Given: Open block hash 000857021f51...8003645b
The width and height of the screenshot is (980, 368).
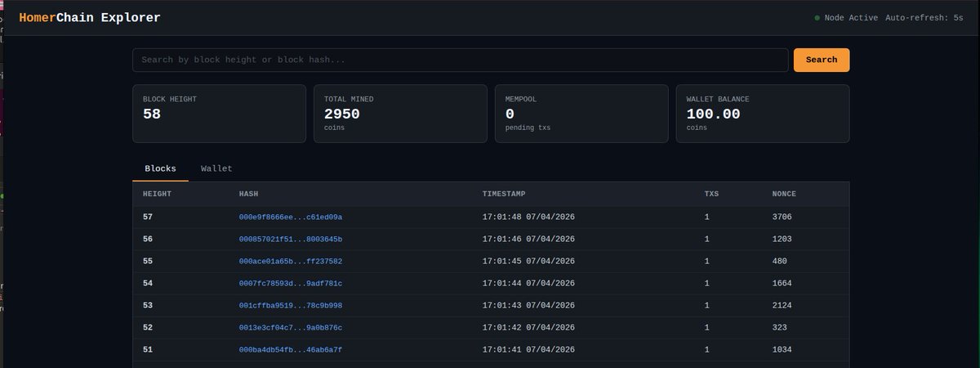Looking at the screenshot, I should (x=291, y=239).
